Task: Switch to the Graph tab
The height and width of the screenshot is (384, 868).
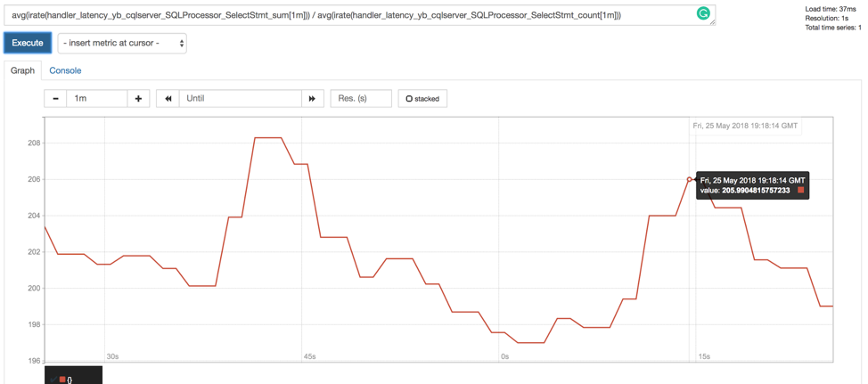Action: pos(22,70)
